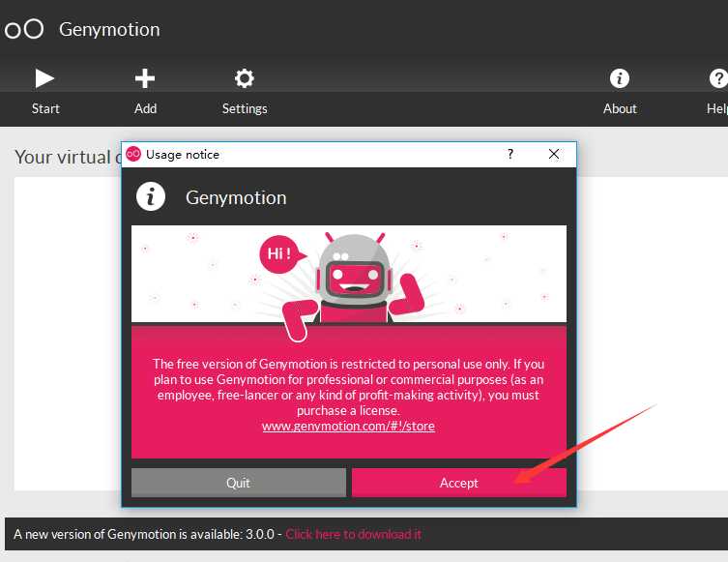The image size is (728, 562).
Task: Click the Usage notice title icon
Action: (x=133, y=154)
